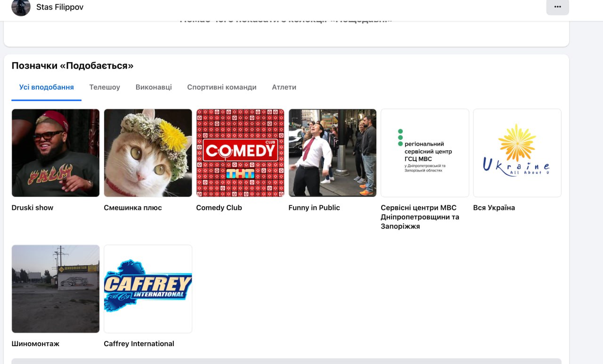Open the Stas Filippov profile name
Screen dimensions: 603x364
(60, 7)
